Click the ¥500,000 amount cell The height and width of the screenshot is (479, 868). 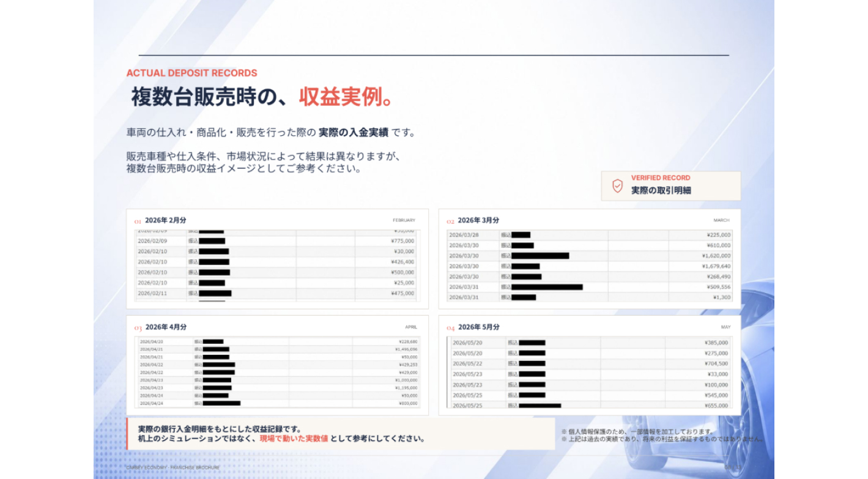[x=402, y=272]
